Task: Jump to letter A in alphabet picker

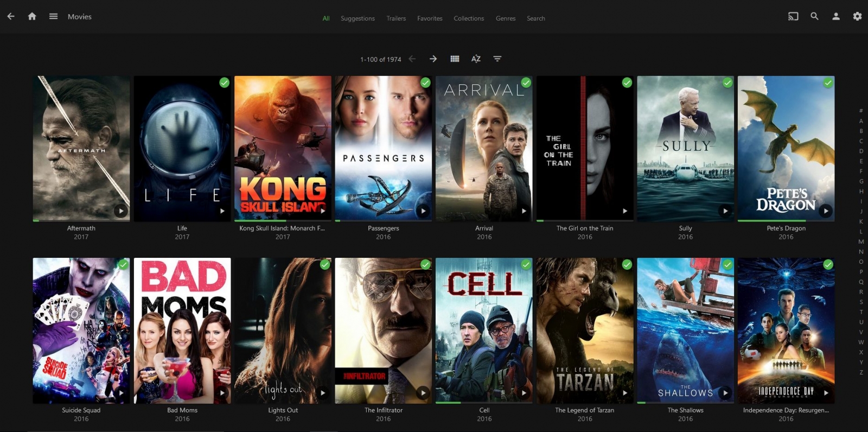Action: 861,121
